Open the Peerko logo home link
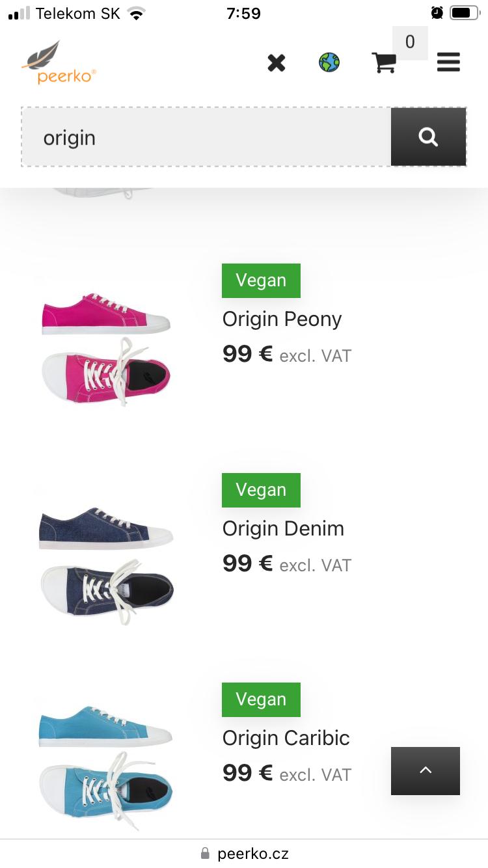 pyautogui.click(x=59, y=63)
